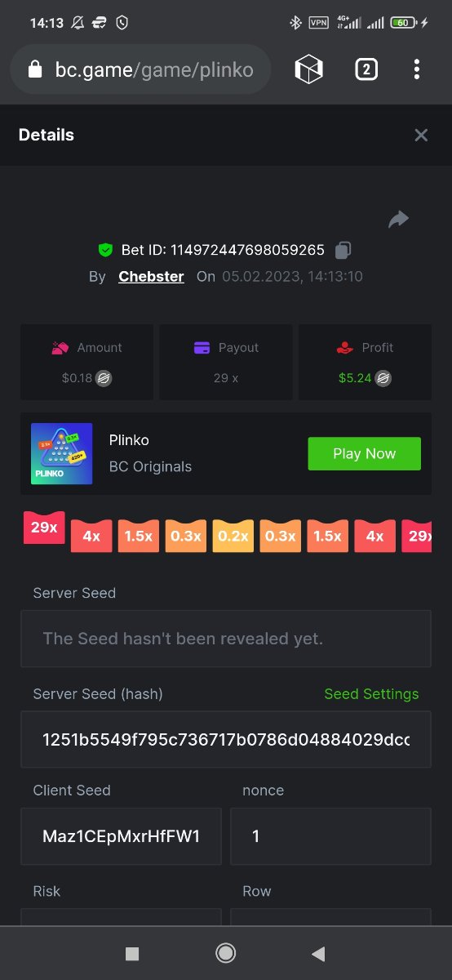
Task: Tap the Android home button
Action: [226, 953]
